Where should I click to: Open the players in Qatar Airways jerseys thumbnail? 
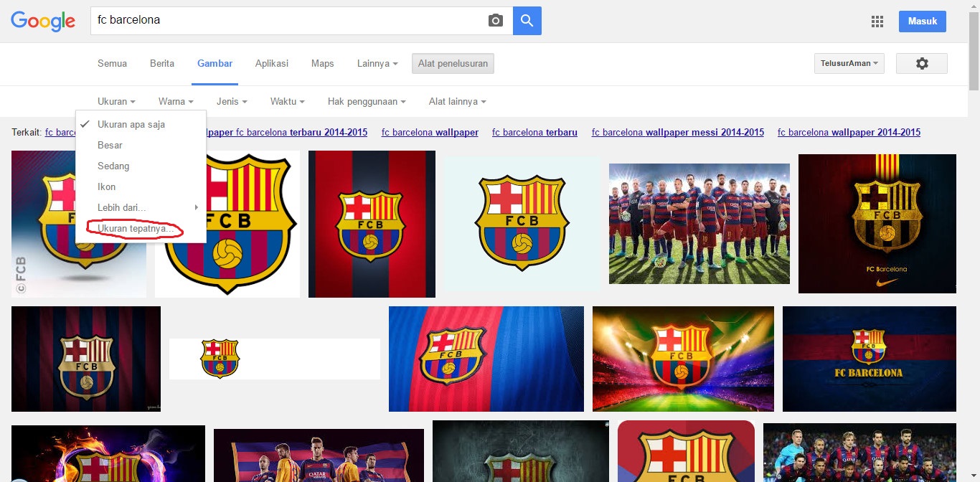(319, 455)
